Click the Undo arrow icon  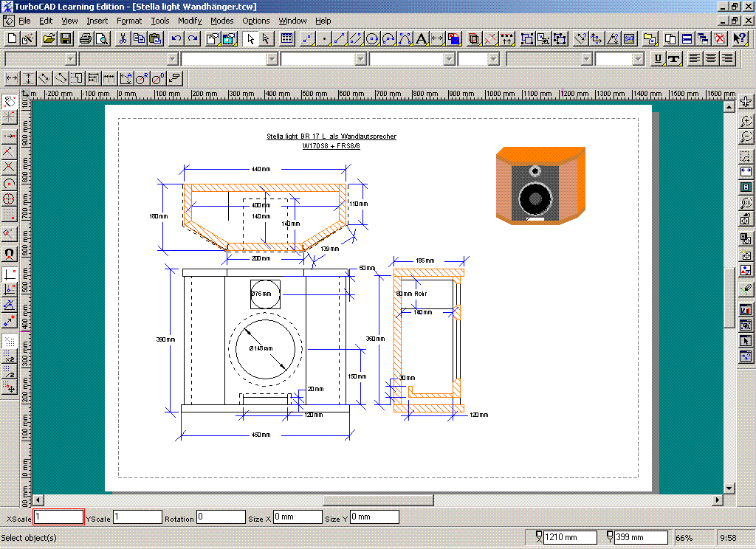[x=176, y=38]
